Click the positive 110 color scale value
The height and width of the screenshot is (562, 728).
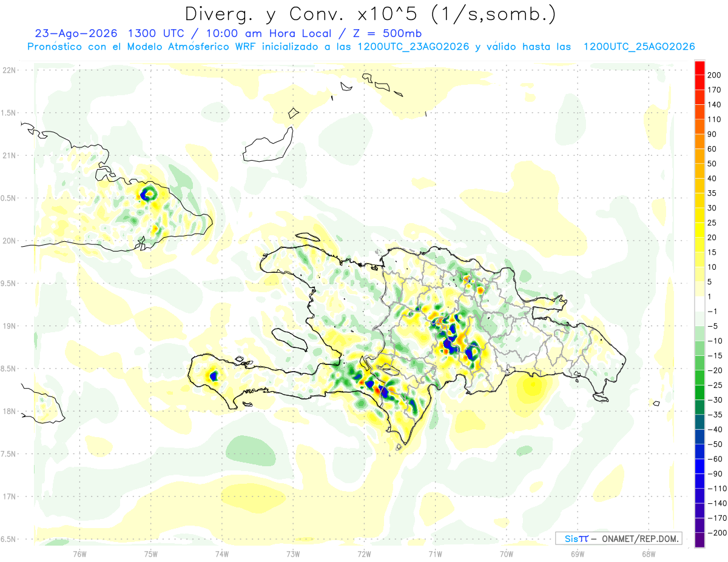pyautogui.click(x=714, y=119)
